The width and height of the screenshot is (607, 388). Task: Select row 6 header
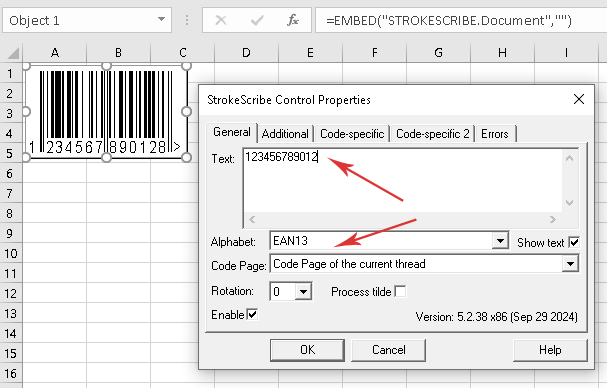[10, 173]
